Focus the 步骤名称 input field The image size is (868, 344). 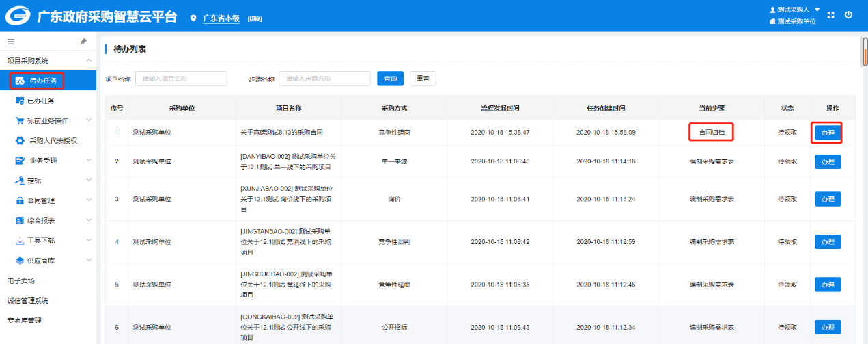point(324,79)
